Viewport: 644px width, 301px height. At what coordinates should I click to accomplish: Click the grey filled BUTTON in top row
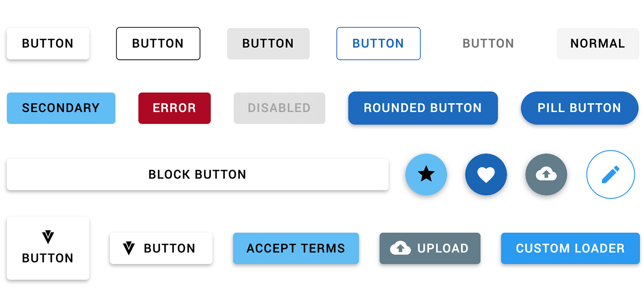[268, 43]
